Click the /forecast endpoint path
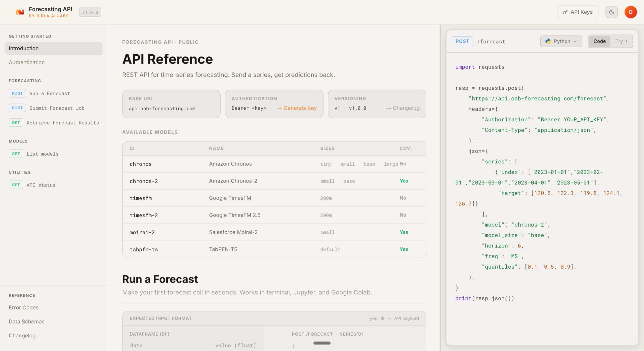 point(491,42)
